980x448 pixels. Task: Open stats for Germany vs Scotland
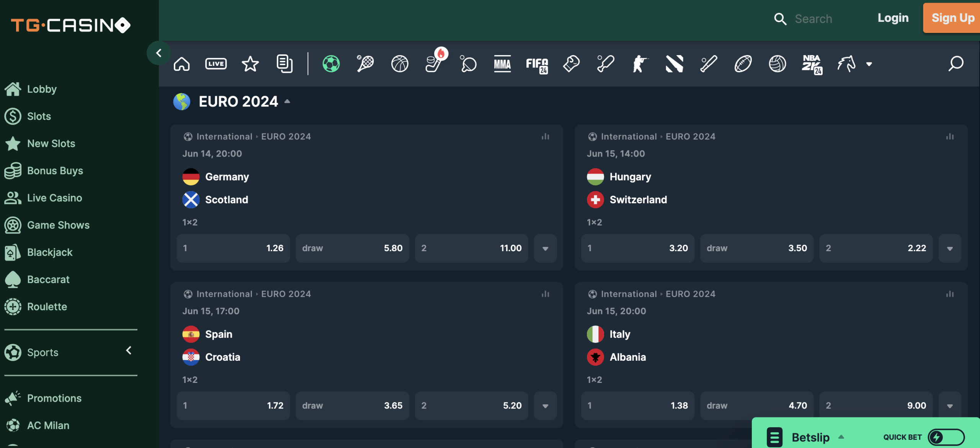pos(546,137)
